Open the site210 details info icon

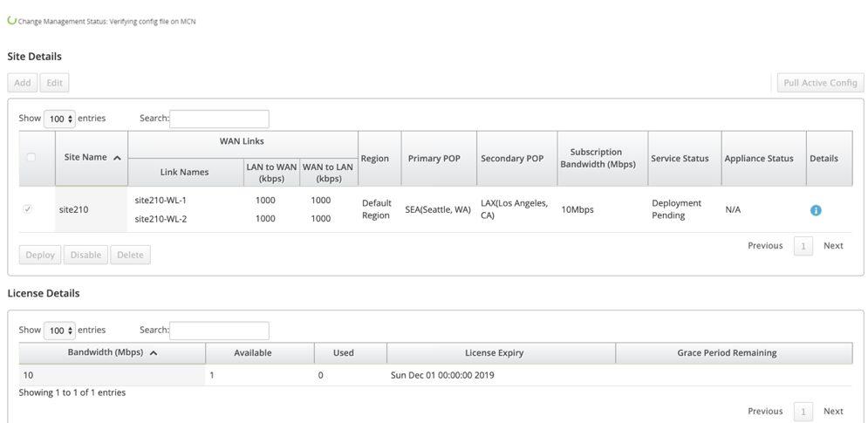pyautogui.click(x=816, y=210)
